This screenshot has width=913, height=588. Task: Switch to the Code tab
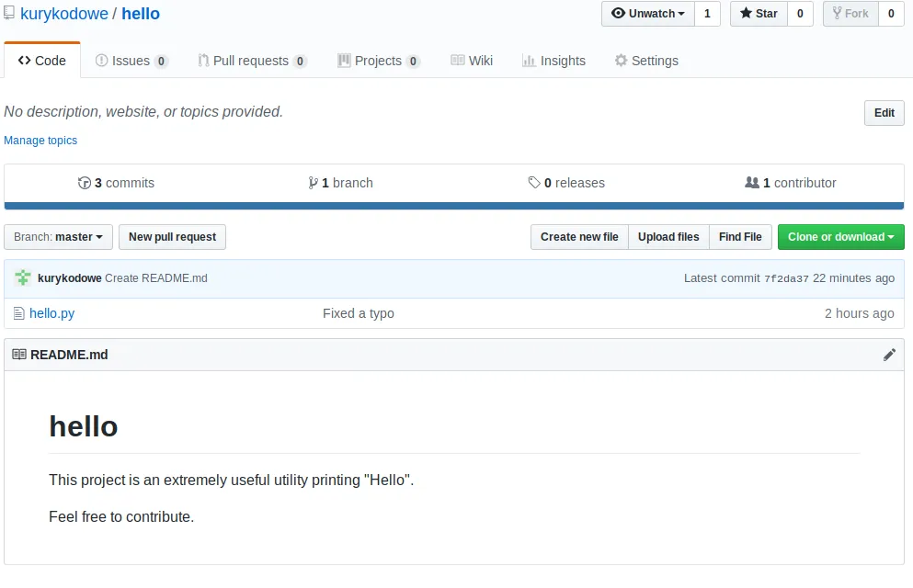click(42, 61)
